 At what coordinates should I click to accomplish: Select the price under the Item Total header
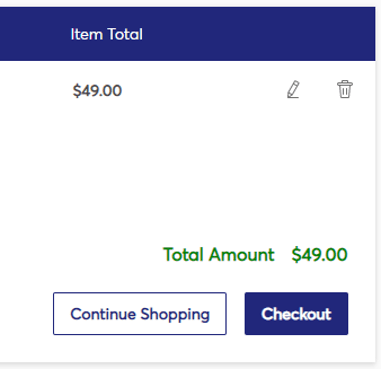[97, 91]
